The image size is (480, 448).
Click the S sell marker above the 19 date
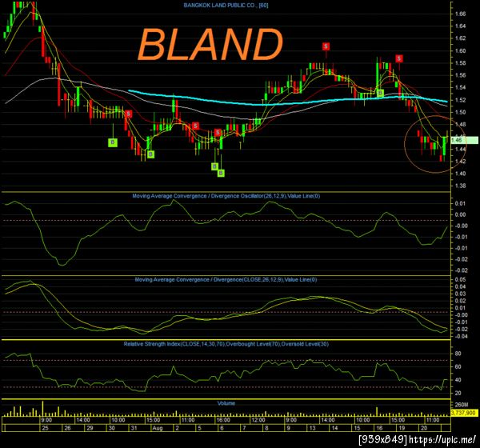pos(399,58)
